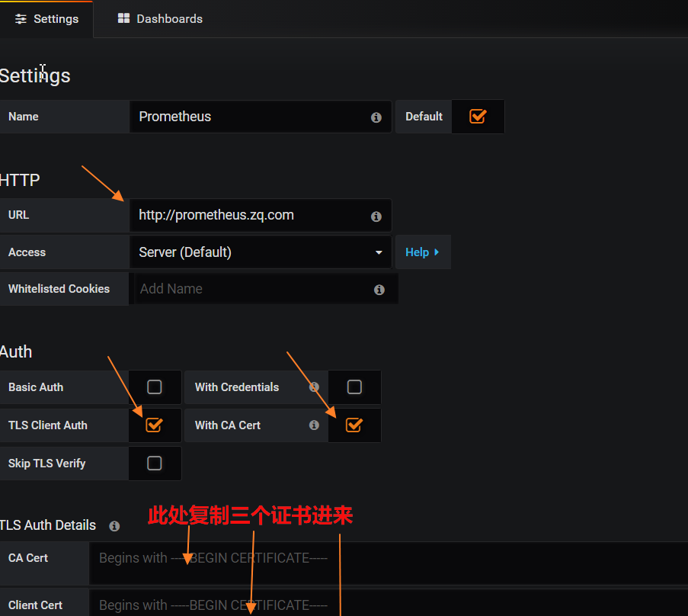Click the grid icon beside Dashboards
The width and height of the screenshot is (688, 616).
click(x=123, y=18)
